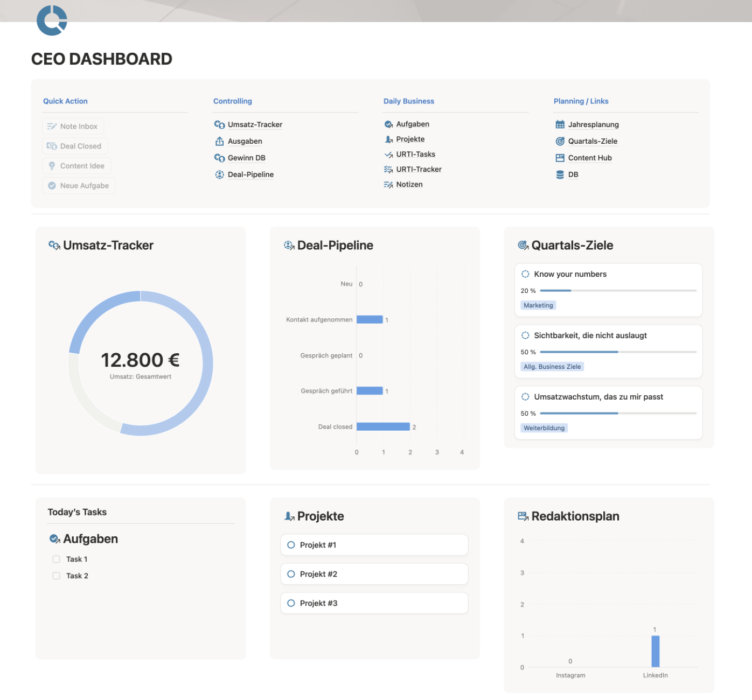Click the target icon beside Quartals-Ziele heading

pos(523,246)
